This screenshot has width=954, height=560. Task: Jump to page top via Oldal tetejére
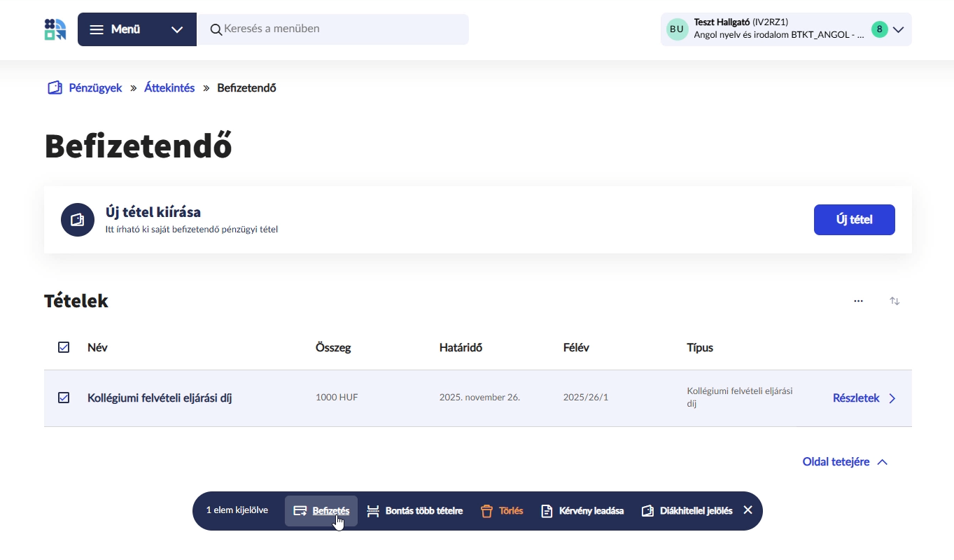(845, 462)
